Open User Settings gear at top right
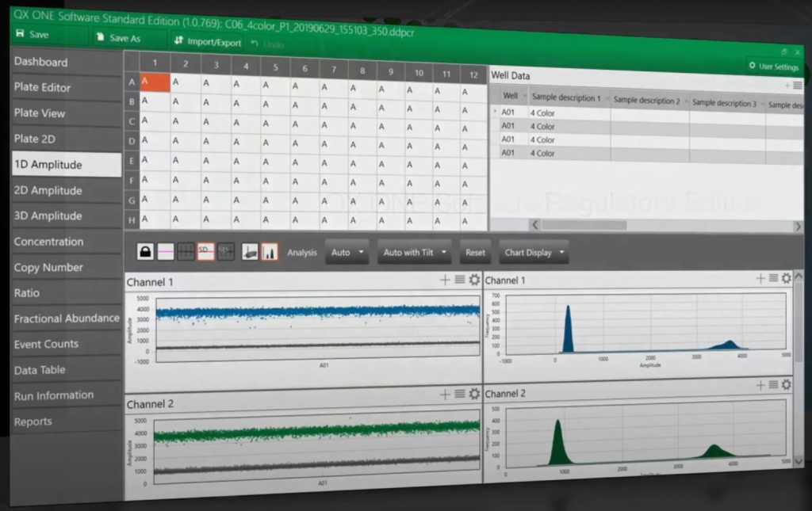The height and width of the screenshot is (511, 812). coord(752,67)
